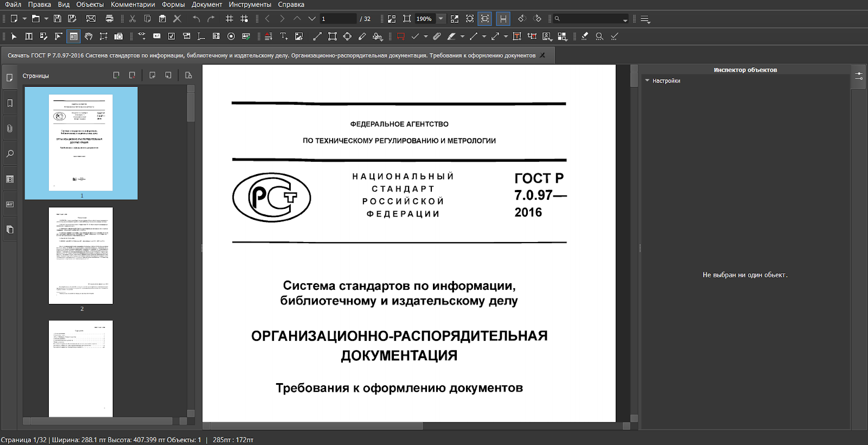Toggle the Fit Width view mode
Image resolution: width=868 pixels, height=445 pixels.
pos(503,18)
